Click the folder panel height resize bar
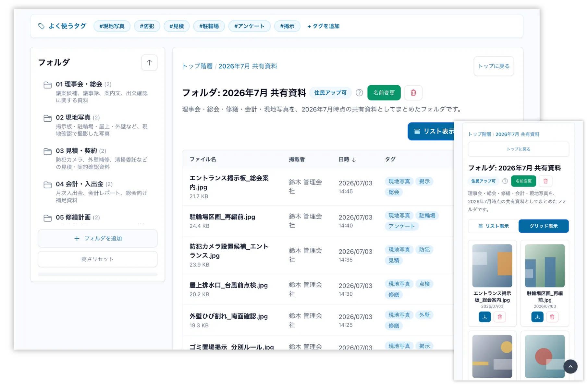This screenshot has width=588, height=390. point(98,275)
